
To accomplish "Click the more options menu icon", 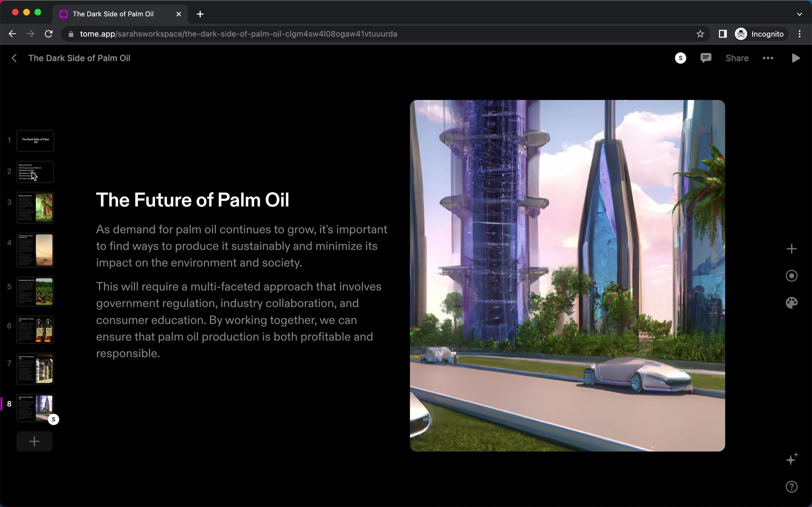I will 768,58.
